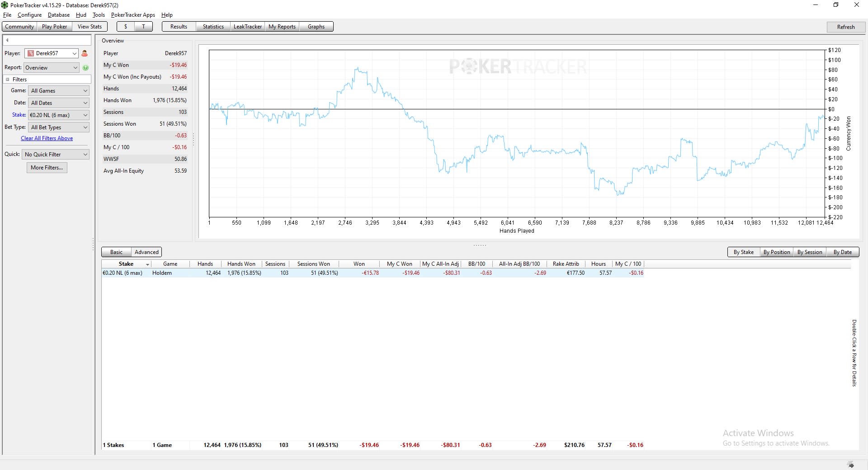This screenshot has width=868, height=470.
Task: Click the sort arrow in Stake column header
Action: tap(147, 264)
